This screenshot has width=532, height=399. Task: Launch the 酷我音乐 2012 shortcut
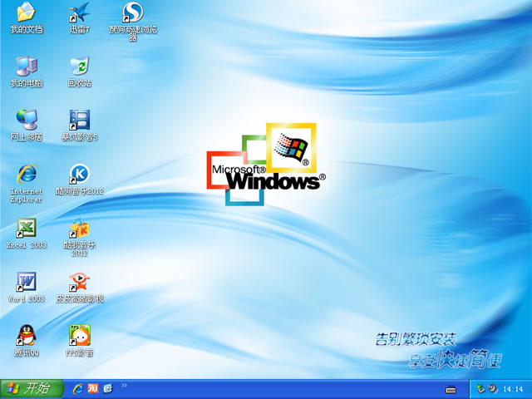(x=80, y=229)
